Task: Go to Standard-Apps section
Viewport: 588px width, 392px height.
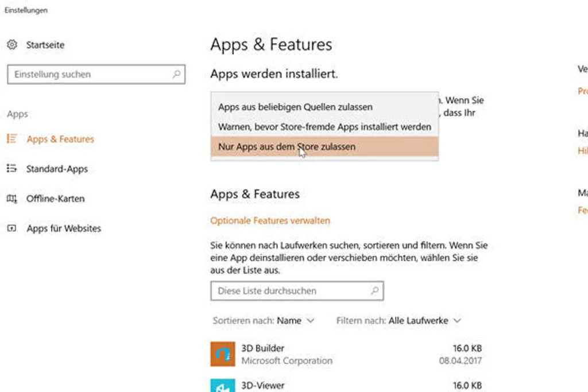Action: tap(57, 169)
